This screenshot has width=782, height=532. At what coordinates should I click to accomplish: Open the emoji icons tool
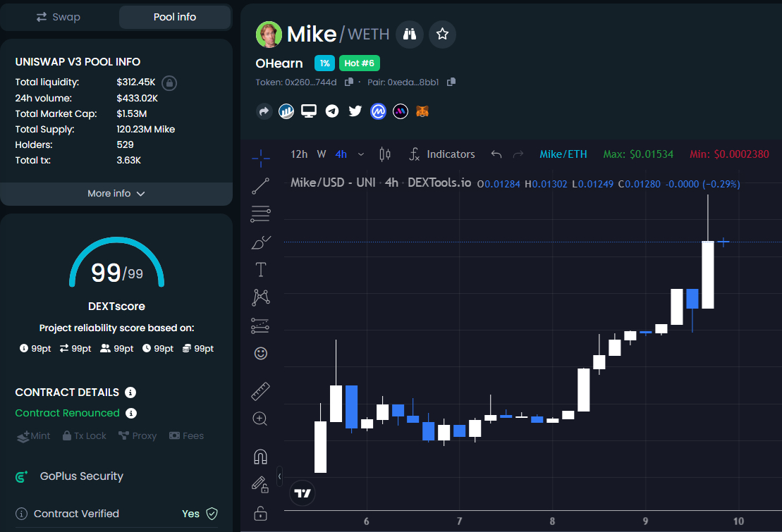pos(260,354)
